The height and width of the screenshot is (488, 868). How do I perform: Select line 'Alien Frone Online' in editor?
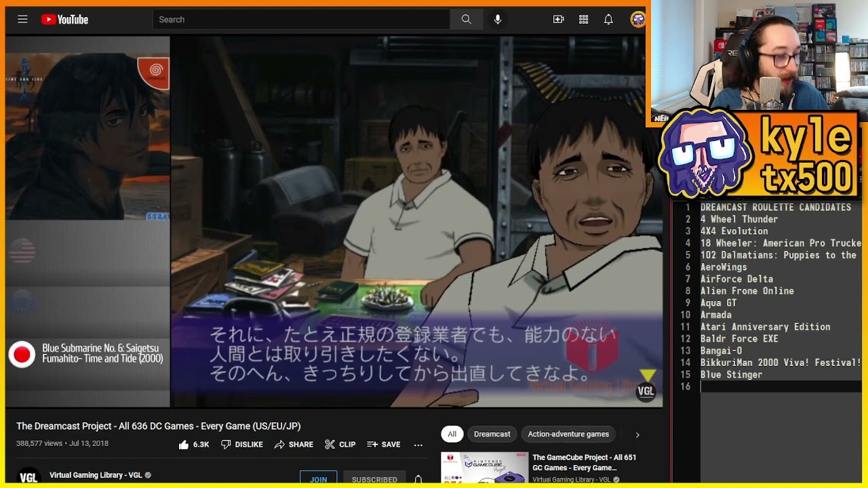point(747,291)
